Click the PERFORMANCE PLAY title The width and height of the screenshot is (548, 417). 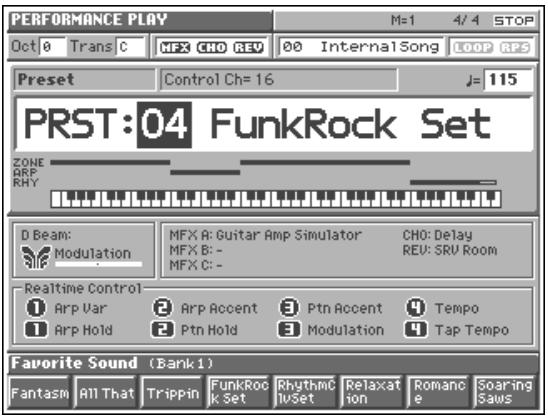tap(89, 20)
